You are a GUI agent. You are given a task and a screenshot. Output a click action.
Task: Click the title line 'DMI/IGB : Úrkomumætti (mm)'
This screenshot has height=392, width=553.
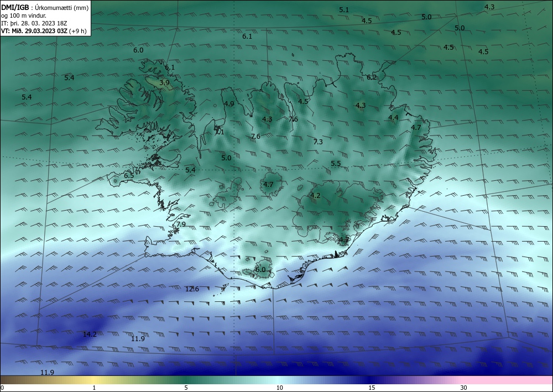[45, 8]
